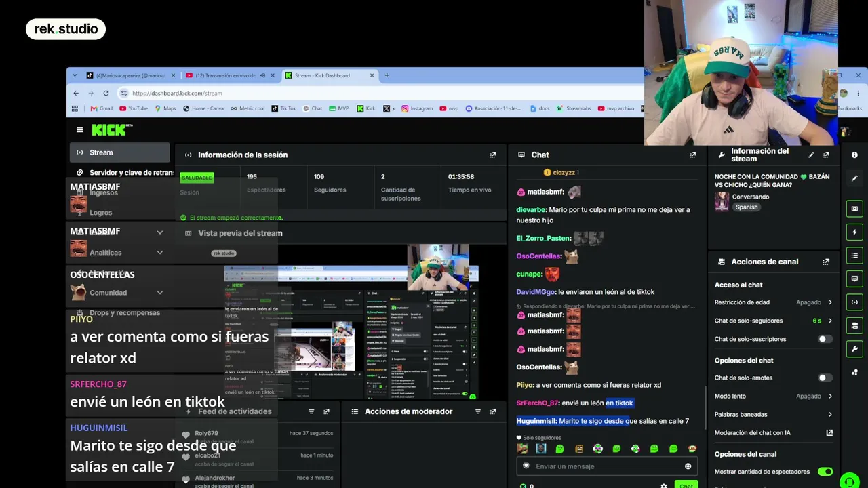
Task: Click the green Chat send button
Action: (x=686, y=485)
